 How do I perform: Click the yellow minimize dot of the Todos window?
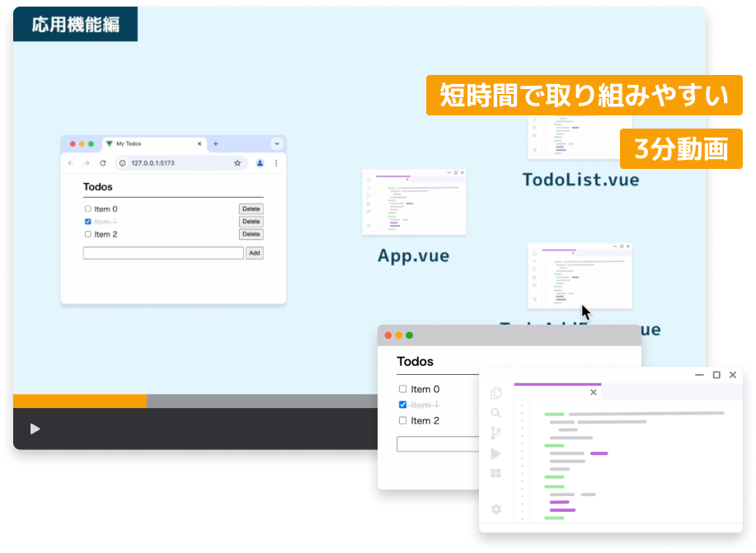click(399, 335)
